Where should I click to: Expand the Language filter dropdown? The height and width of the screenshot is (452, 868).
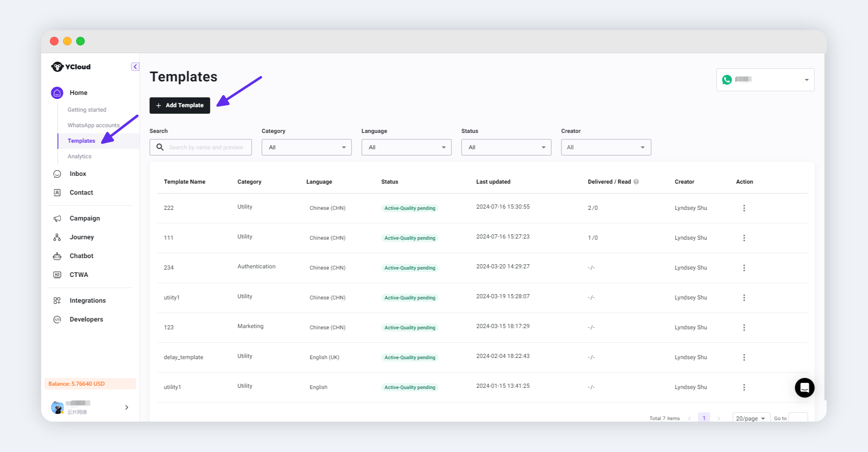[406, 147]
